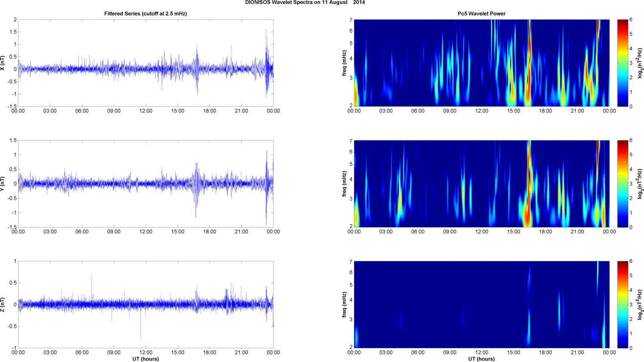Click the 'Y (nT)' axis label
Image resolution: width=644 pixels, height=362 pixels.
[3, 184]
